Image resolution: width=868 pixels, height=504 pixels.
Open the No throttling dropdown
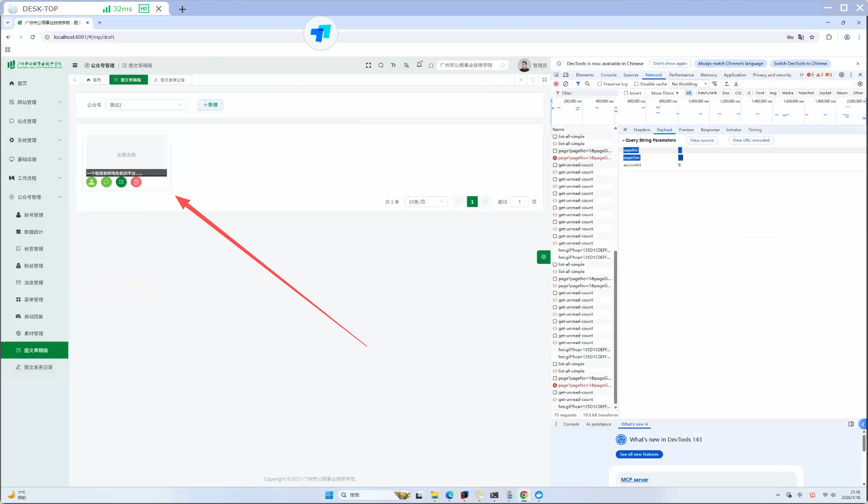(x=689, y=84)
